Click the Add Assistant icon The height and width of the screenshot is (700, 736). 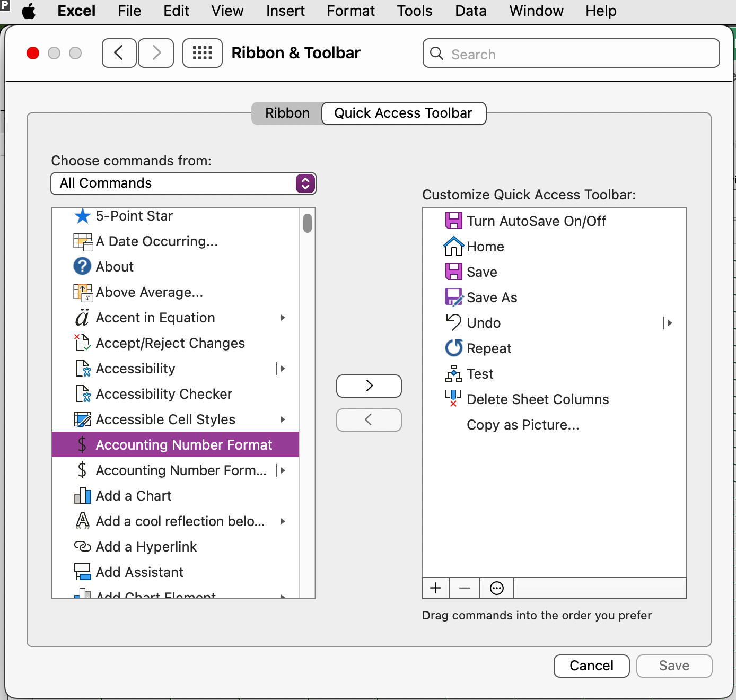tap(83, 572)
